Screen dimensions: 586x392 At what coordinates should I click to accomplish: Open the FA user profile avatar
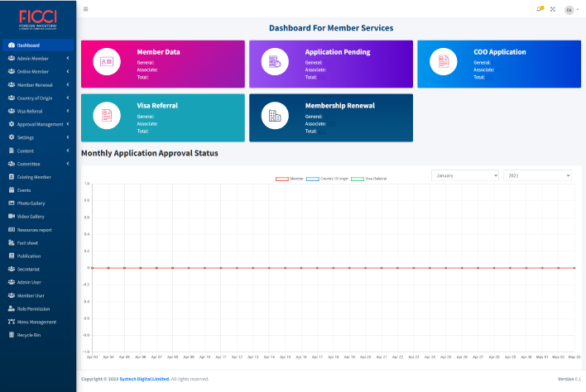(569, 9)
